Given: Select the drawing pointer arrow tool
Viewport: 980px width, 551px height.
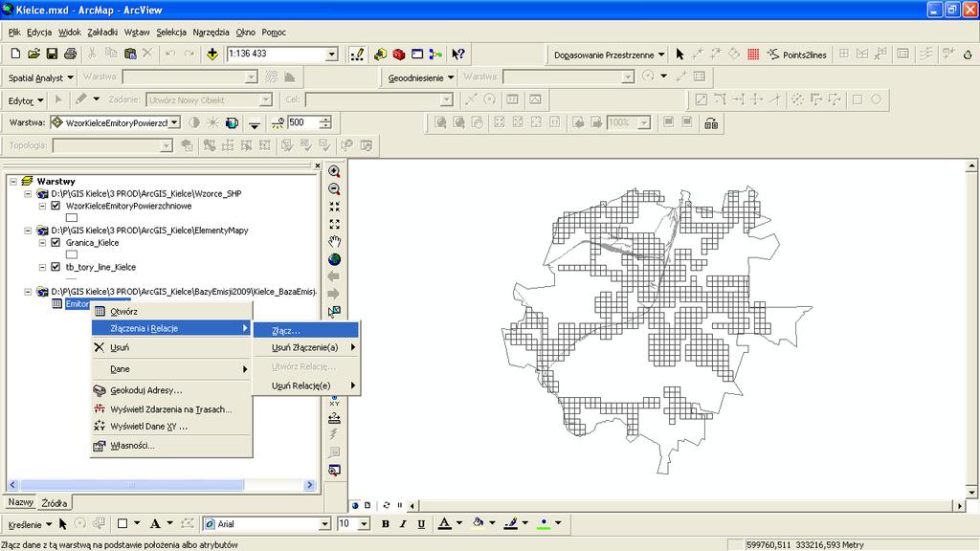Looking at the screenshot, I should coord(62,524).
